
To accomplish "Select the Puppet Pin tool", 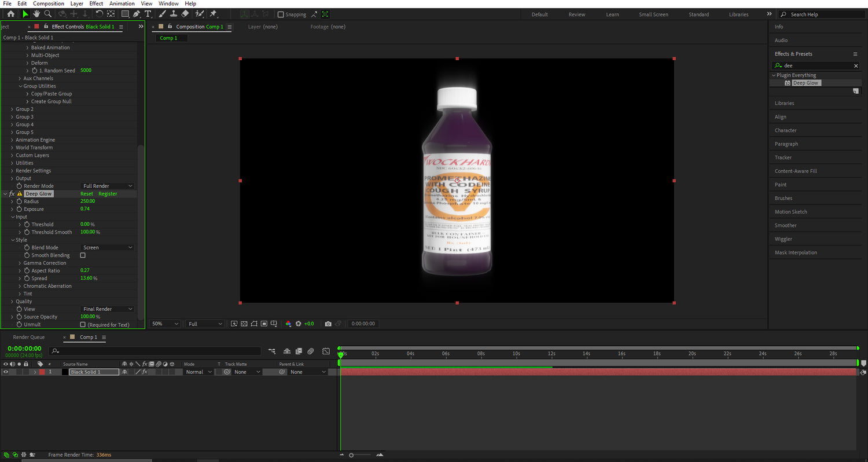I will 213,14.
